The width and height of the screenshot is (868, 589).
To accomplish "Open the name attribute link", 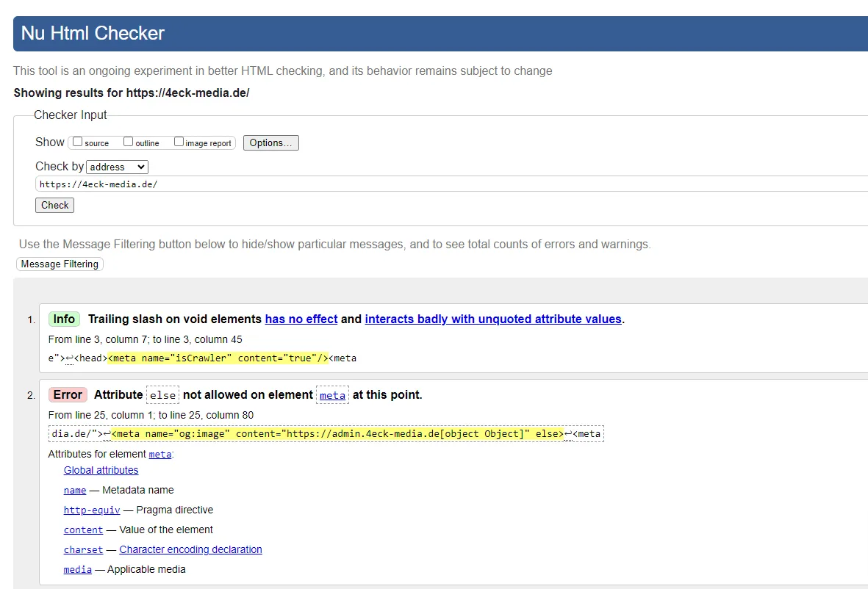I will click(75, 490).
